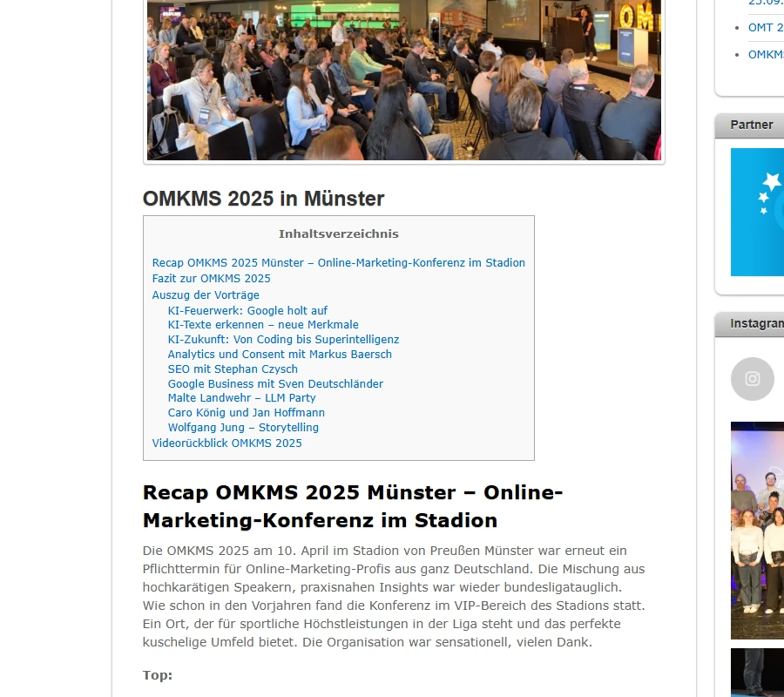Open 'Videorückblick OMKMS 2025' link
Viewport: 784px width, 697px height.
(227, 443)
